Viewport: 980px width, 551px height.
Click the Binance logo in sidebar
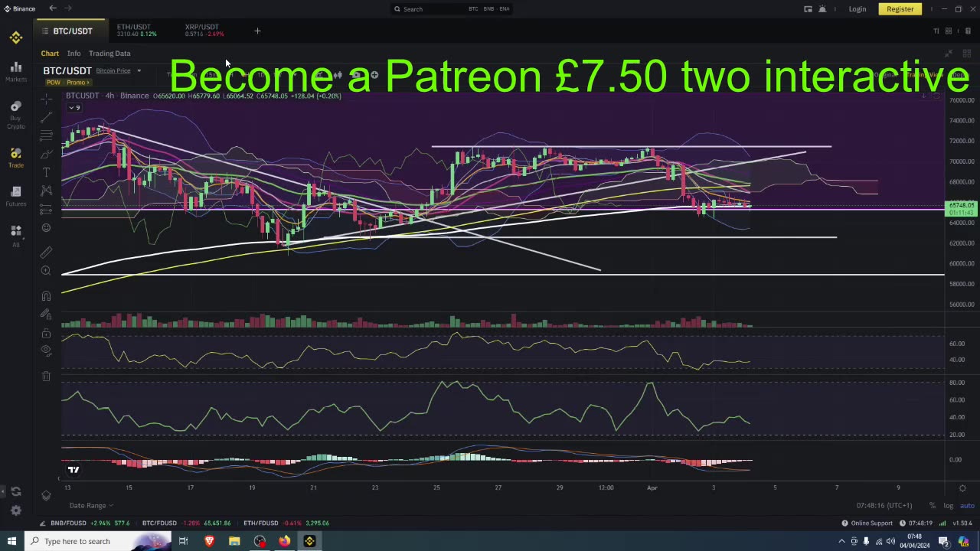click(16, 37)
